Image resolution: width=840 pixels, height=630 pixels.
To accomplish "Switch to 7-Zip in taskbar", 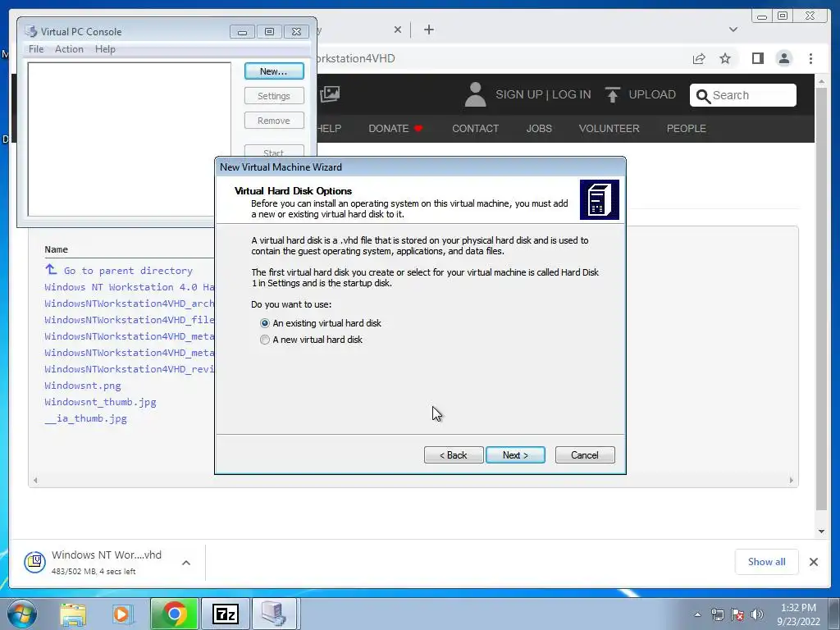I will 225,614.
